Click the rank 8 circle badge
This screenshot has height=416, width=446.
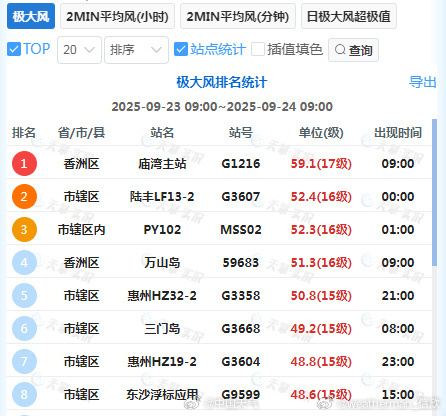(x=24, y=394)
